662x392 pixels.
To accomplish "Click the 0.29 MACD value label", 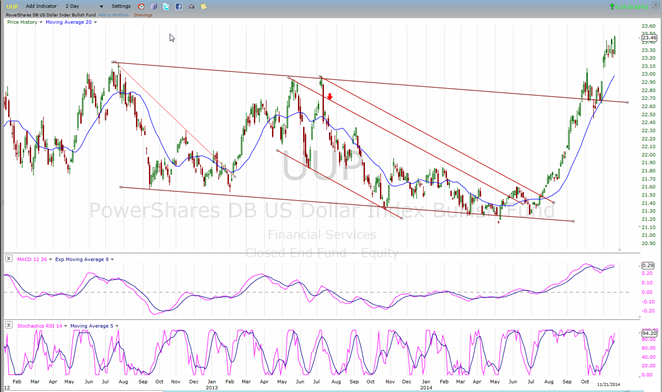I will [648, 265].
